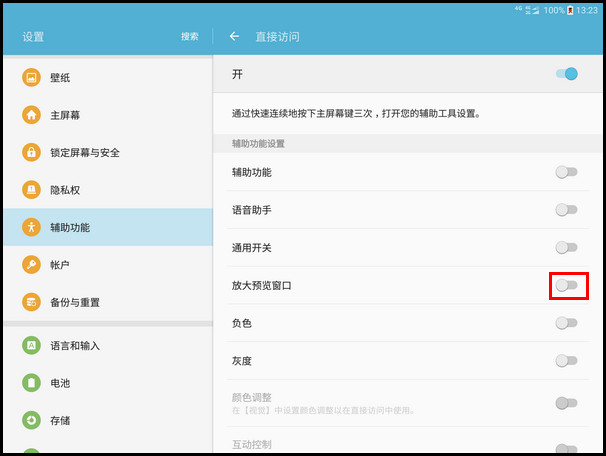606x456 pixels.
Task: Open the 存储 settings entry
Action: coord(108,420)
